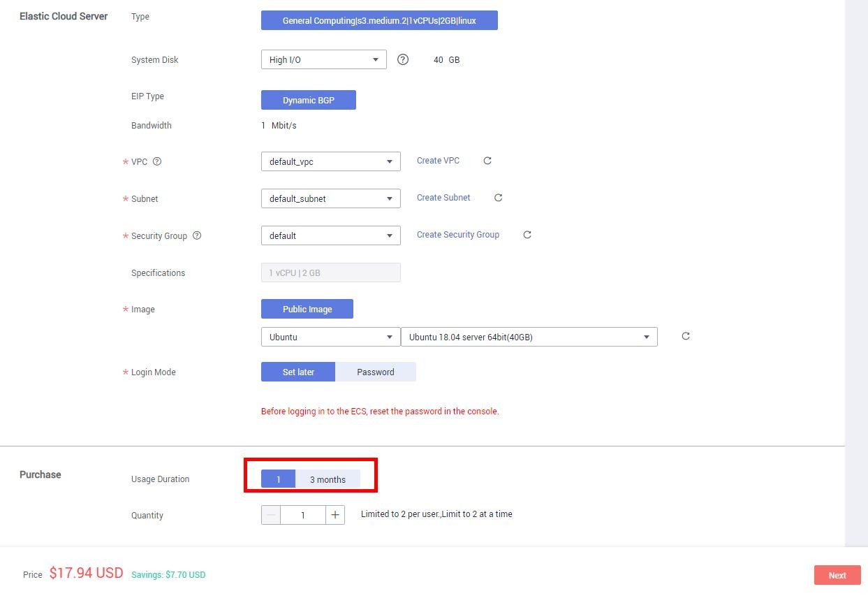Click the minus to decrease Quantity

tap(271, 515)
